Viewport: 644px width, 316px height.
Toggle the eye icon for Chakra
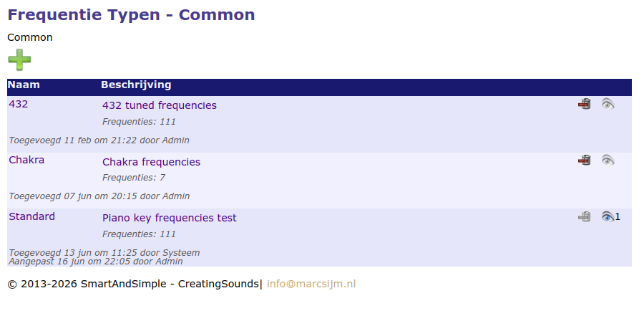pyautogui.click(x=608, y=160)
